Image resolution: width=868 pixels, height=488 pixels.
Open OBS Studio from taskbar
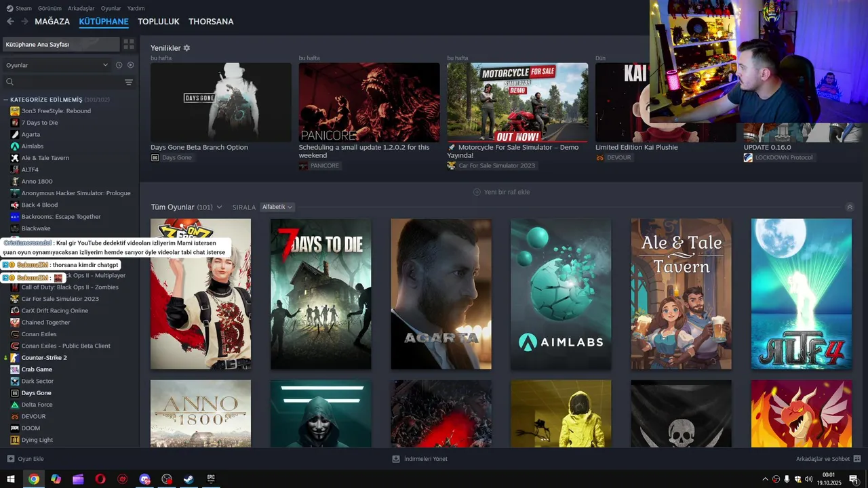point(167,479)
